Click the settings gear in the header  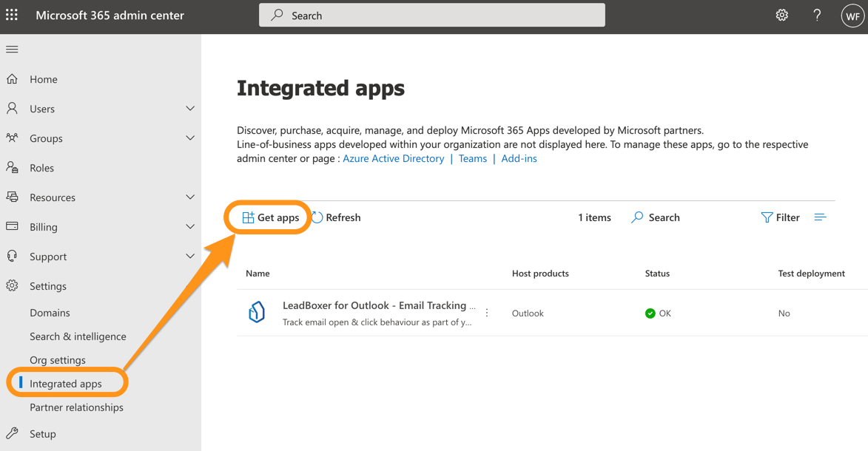[x=781, y=15]
